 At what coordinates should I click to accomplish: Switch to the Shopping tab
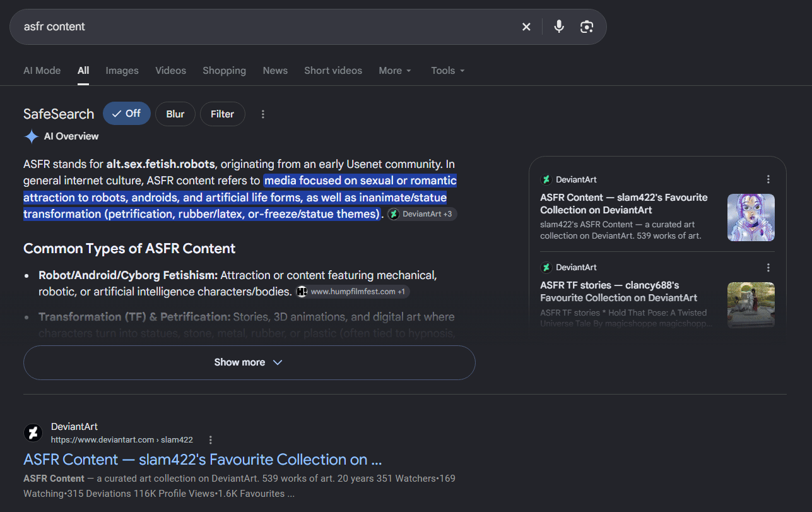pos(224,71)
